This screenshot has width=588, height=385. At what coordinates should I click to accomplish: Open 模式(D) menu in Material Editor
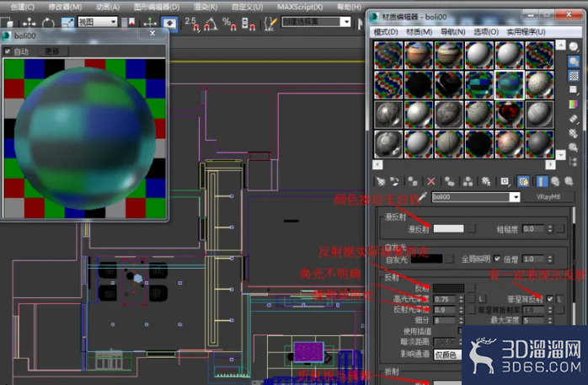[386, 32]
